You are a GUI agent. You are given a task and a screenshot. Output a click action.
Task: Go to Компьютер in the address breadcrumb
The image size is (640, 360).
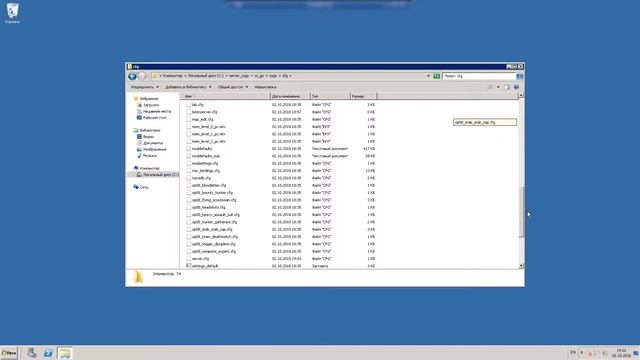pyautogui.click(x=172, y=76)
